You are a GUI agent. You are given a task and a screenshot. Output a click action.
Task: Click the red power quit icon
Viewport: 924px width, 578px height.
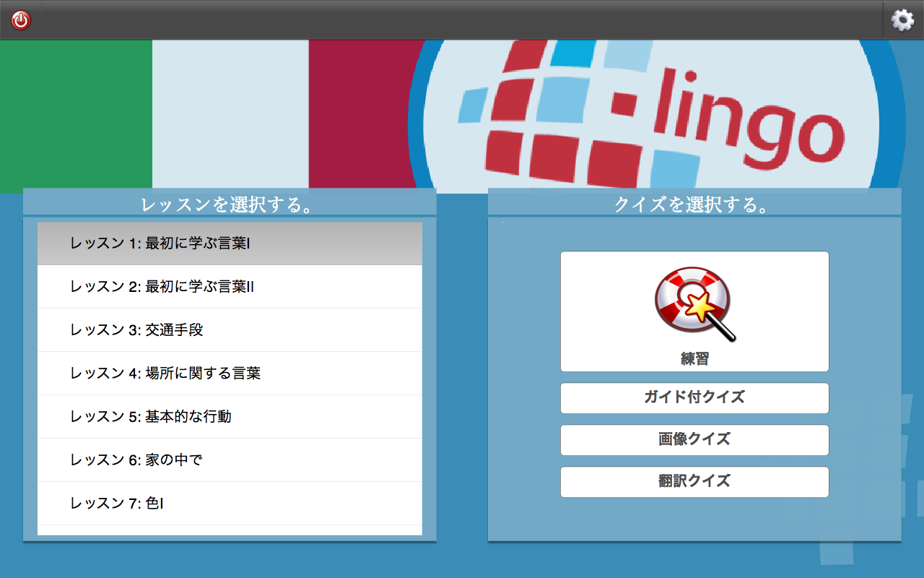pyautogui.click(x=21, y=20)
